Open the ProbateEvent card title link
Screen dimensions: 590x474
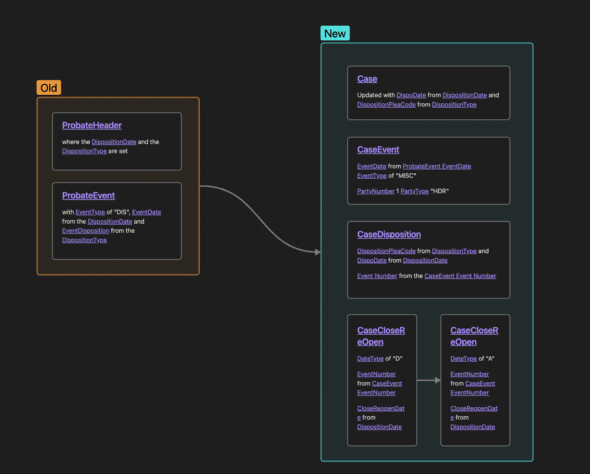tap(88, 196)
